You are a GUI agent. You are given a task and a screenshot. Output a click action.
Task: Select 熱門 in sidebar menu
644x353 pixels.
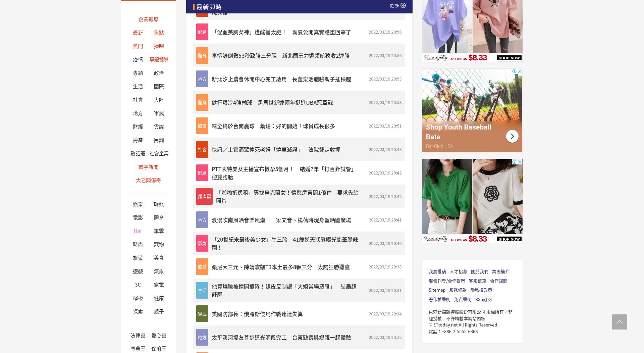[x=138, y=46]
